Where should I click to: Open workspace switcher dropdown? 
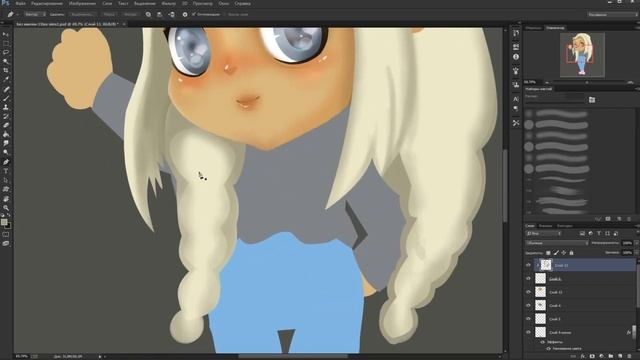(612, 14)
